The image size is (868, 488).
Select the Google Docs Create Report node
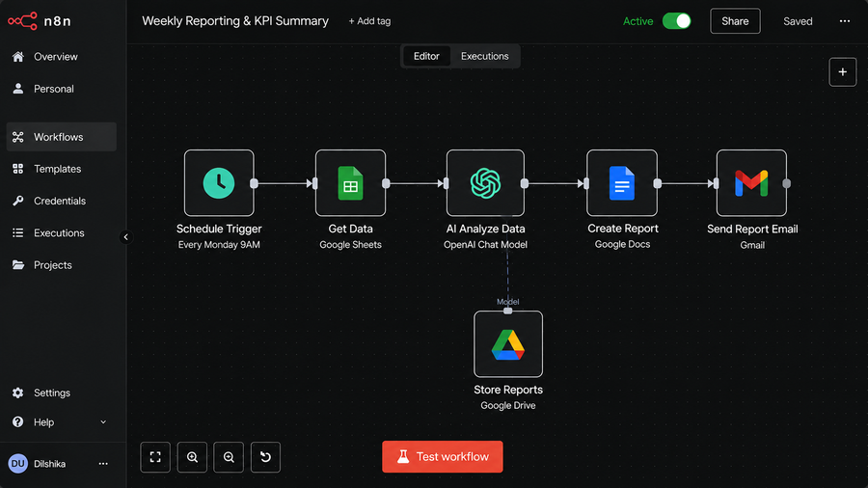[x=622, y=182]
